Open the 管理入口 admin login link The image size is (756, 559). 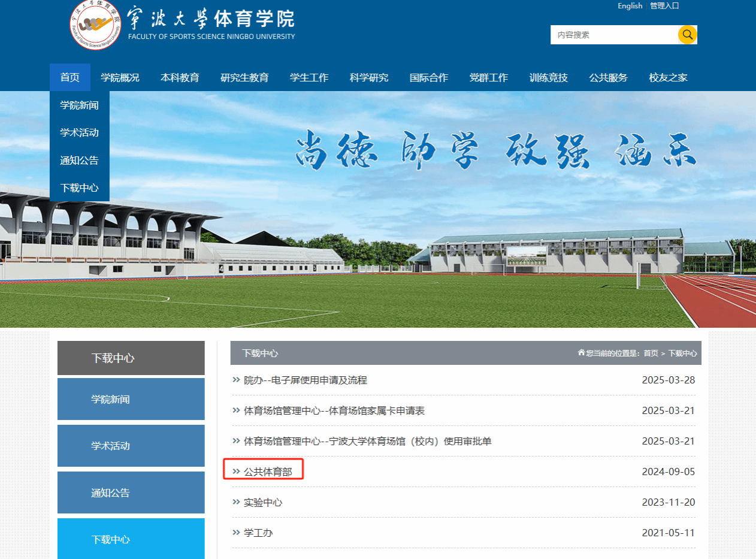664,6
